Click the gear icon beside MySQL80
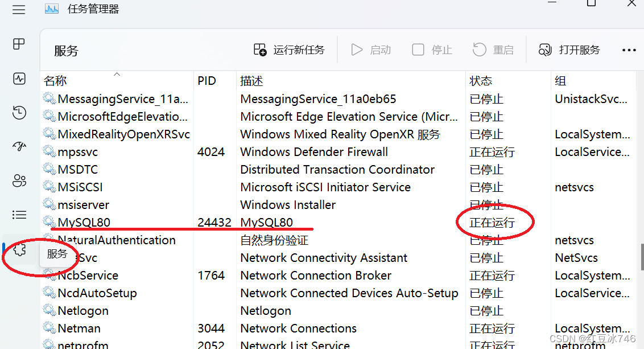The width and height of the screenshot is (644, 349). pyautogui.click(x=49, y=222)
